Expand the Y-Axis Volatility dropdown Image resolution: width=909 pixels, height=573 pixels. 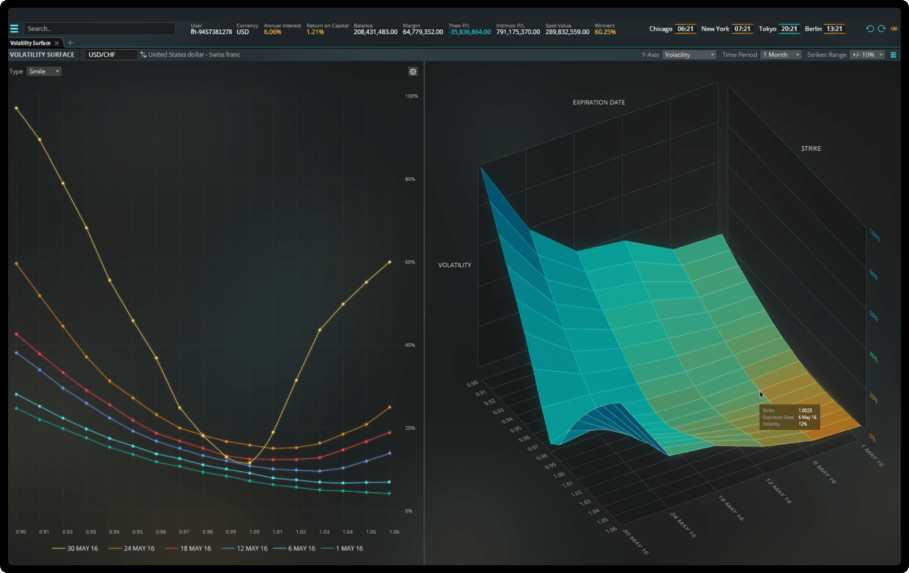click(689, 55)
